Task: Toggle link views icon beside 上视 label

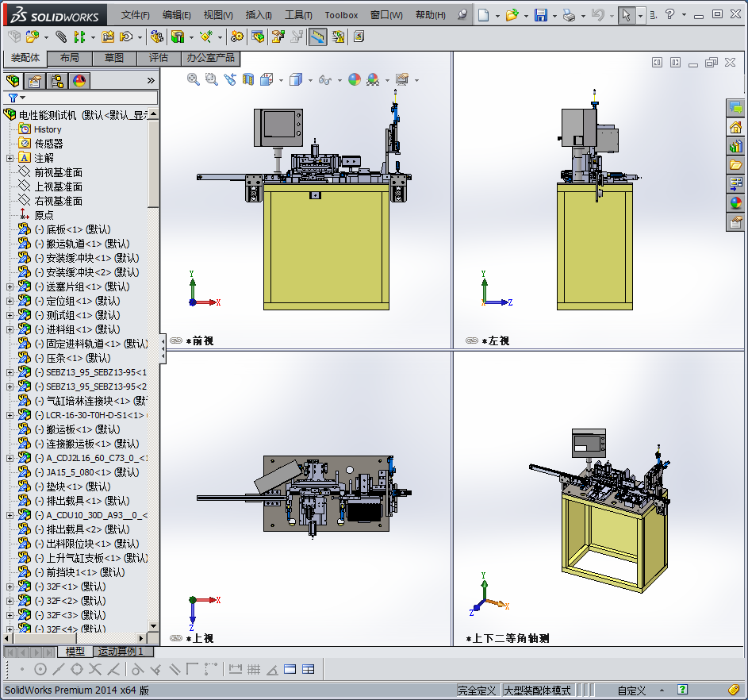Action: tap(176, 638)
